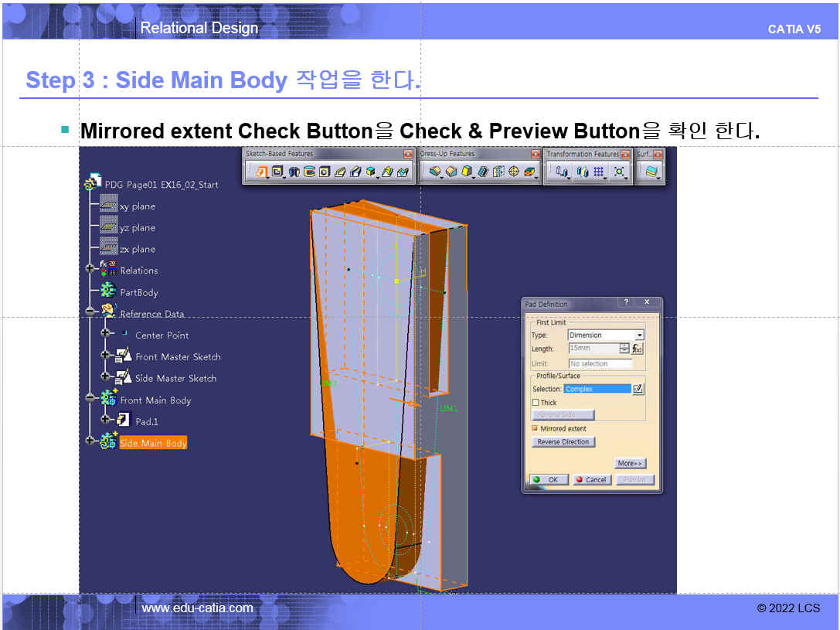Collapse the Front Main Body node
This screenshot has height=630, width=840.
pyautogui.click(x=90, y=397)
